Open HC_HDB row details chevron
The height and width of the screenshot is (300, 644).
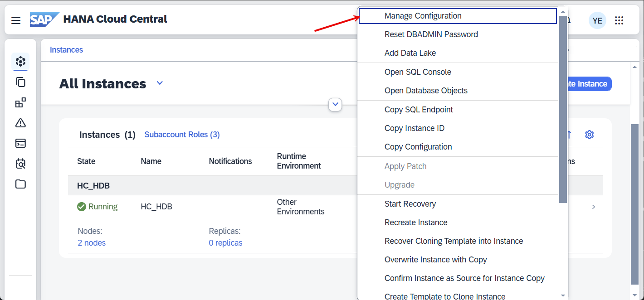point(594,207)
